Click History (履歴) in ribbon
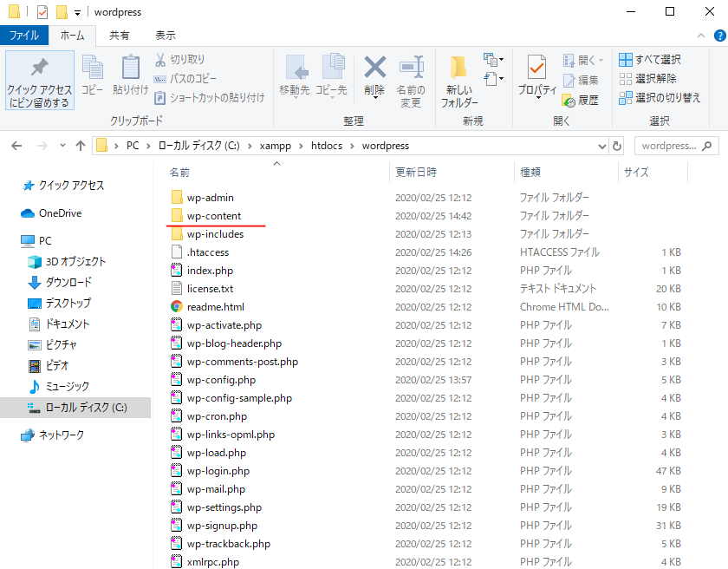This screenshot has height=569, width=728. 581,100
